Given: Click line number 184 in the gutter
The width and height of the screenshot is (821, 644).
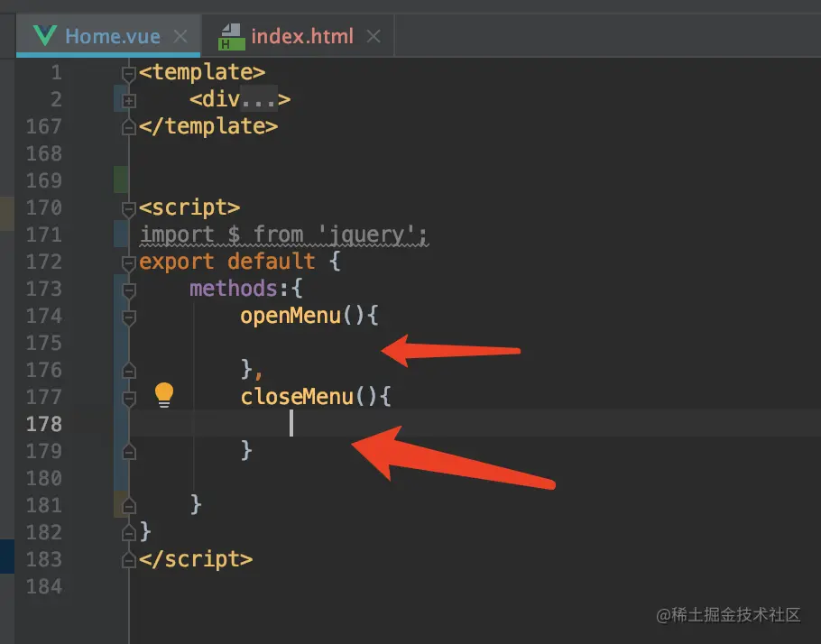Looking at the screenshot, I should 44,586.
